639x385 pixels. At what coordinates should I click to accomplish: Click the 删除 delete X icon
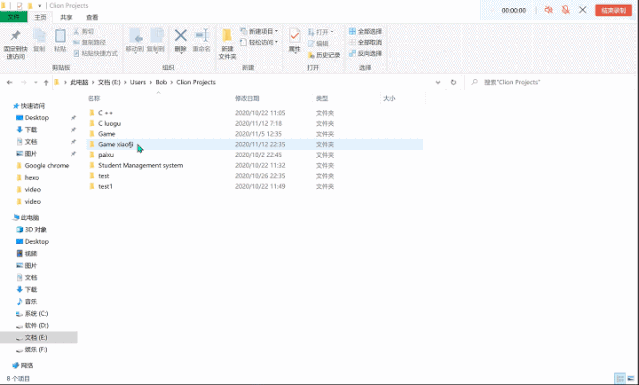(181, 35)
